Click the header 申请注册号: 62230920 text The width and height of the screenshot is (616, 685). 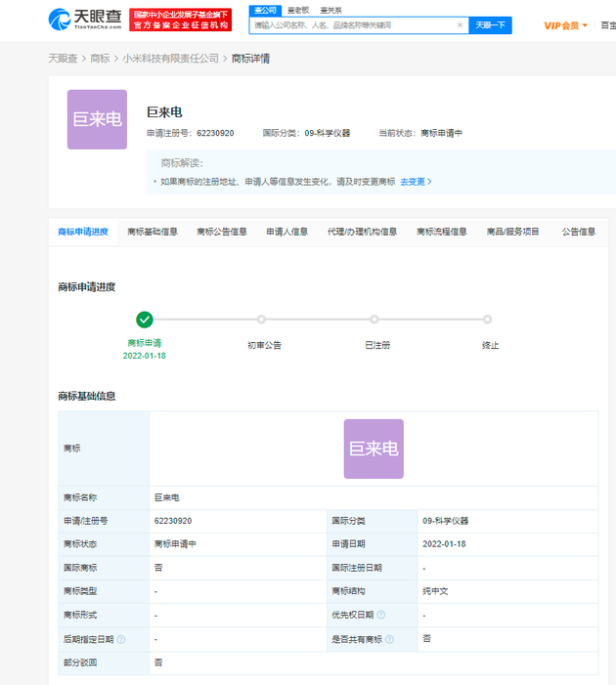pos(190,133)
